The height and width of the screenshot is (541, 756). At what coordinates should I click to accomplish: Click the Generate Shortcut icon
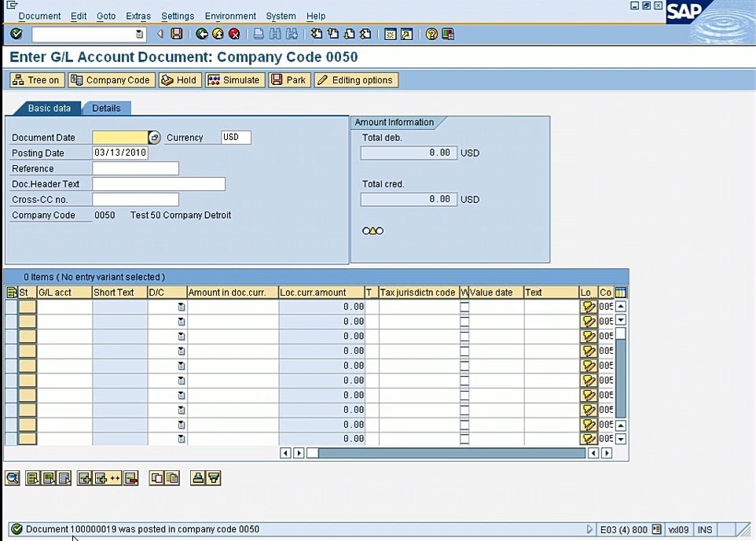tap(406, 34)
